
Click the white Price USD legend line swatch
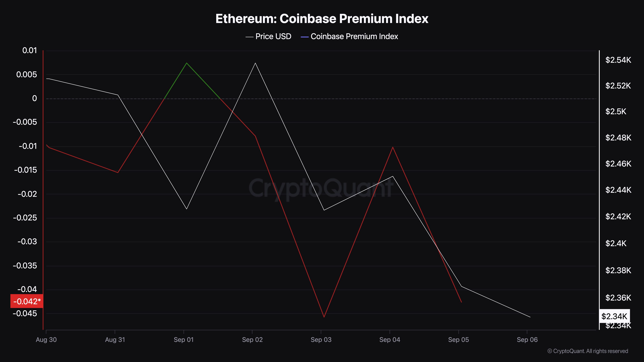click(250, 37)
